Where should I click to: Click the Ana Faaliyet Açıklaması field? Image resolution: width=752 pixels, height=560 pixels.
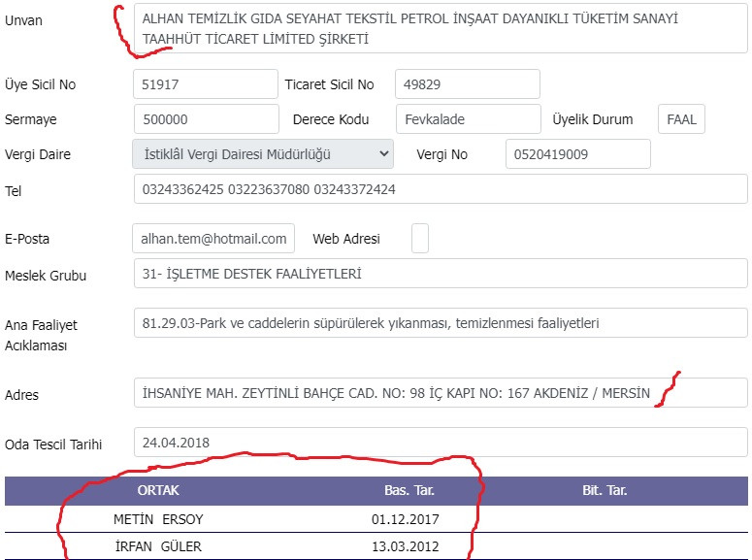[x=441, y=323]
